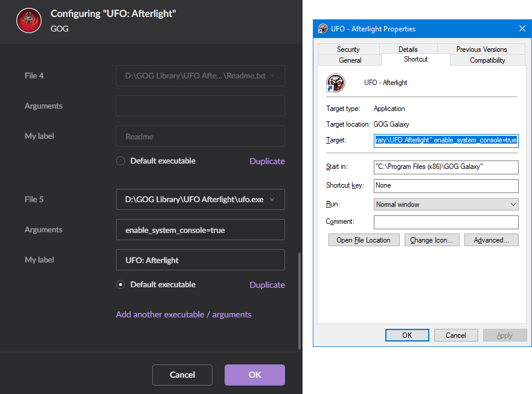
Task: Click the UFO: Afterlight game icon in GOG header
Action: [29, 21]
